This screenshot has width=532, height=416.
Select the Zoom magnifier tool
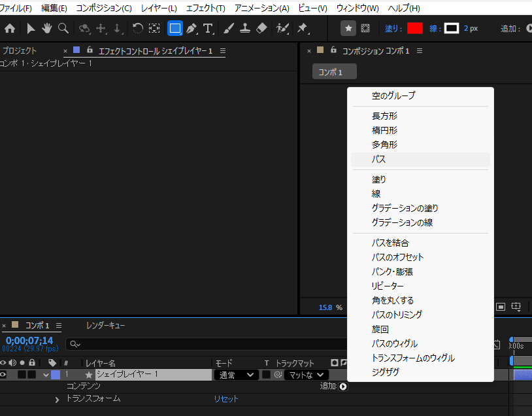click(63, 29)
